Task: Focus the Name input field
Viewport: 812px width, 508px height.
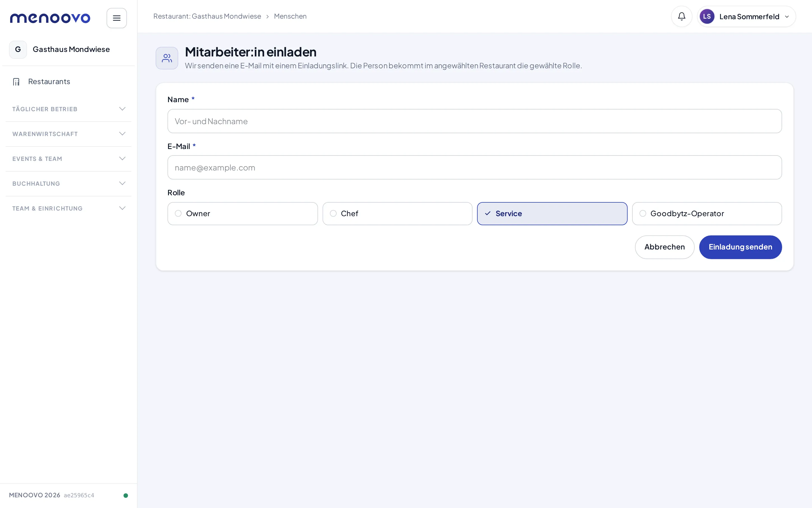Action: (475, 121)
